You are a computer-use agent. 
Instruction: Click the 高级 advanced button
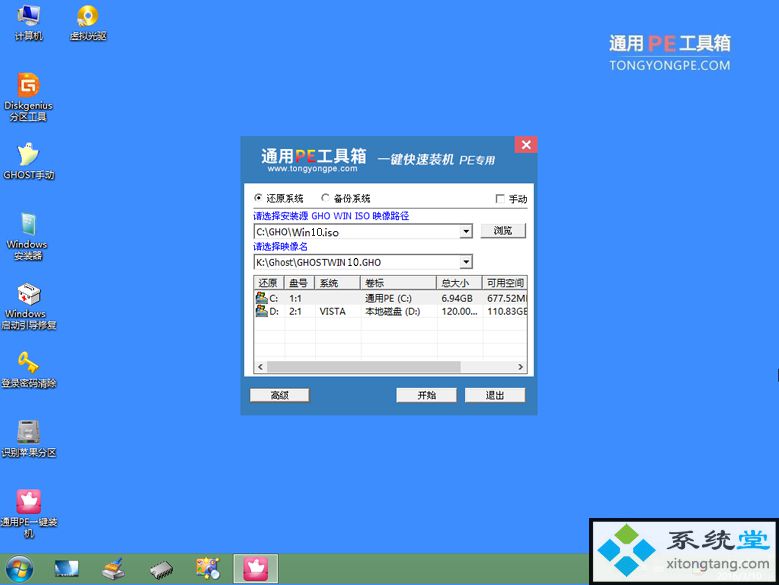pyautogui.click(x=280, y=395)
